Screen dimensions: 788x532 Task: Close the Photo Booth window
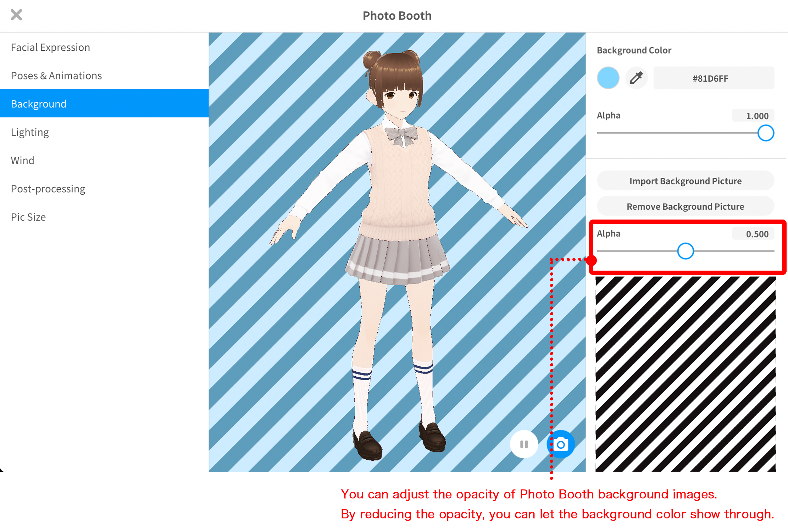point(16,15)
